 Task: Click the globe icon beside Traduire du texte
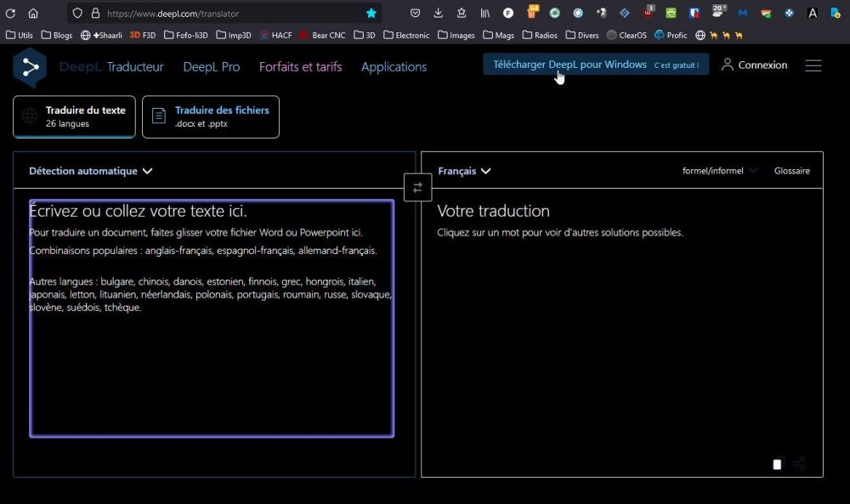tap(30, 116)
